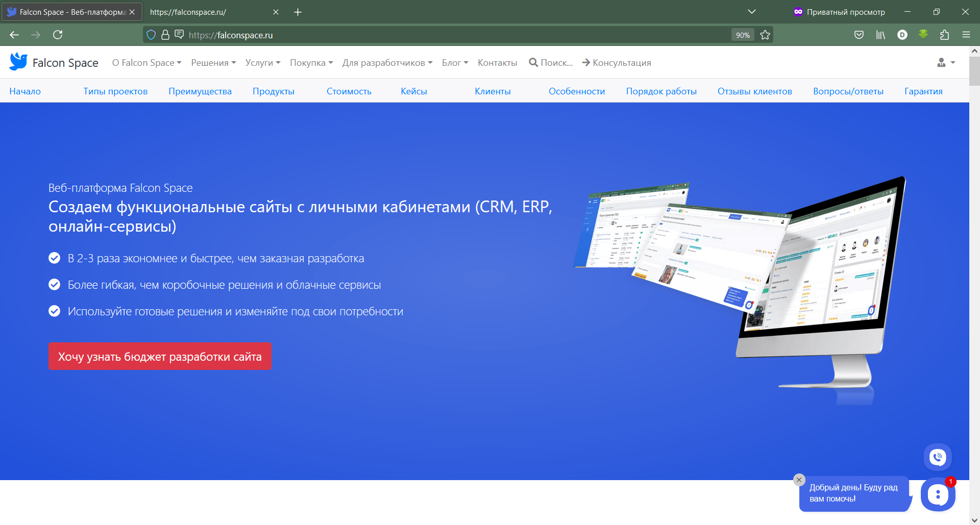Jump to Гарантия section
Screen dimensions: 980x525
923,91
